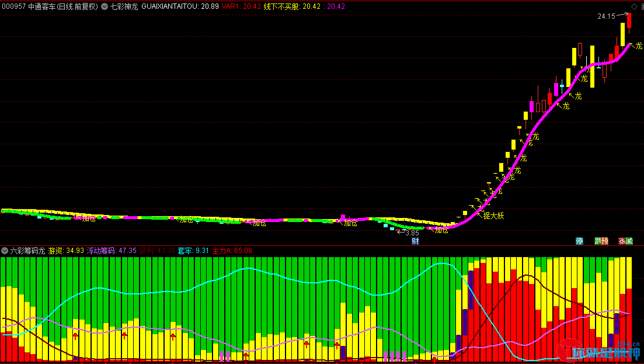Click the 涨减 tag icon
Viewport: 644px width, 364px height.
coord(625,241)
